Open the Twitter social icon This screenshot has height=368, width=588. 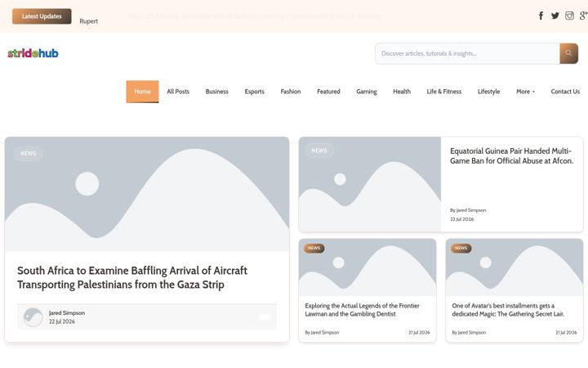(x=555, y=16)
